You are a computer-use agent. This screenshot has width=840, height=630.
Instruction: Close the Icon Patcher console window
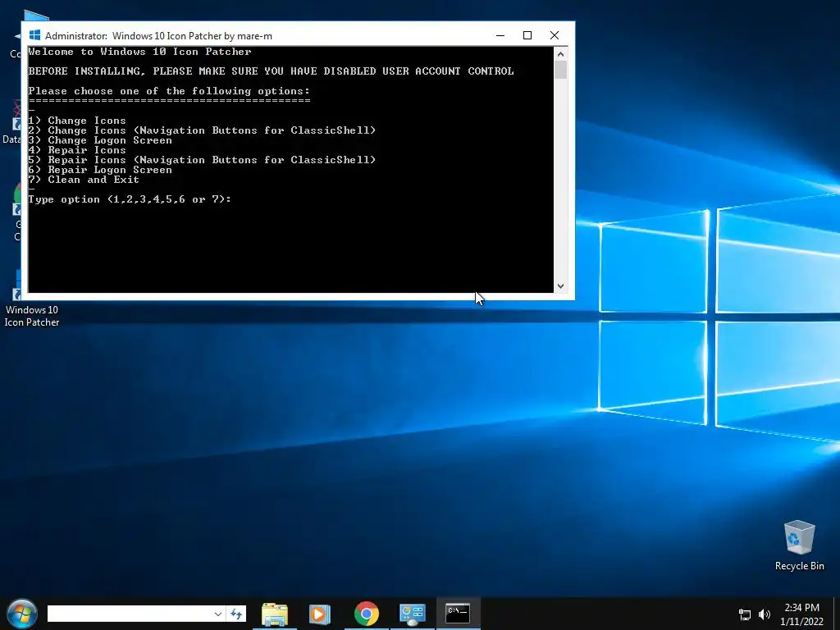coord(555,35)
